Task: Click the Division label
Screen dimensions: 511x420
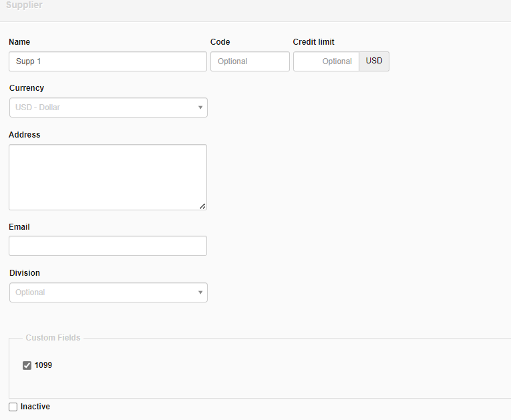Action: [x=25, y=273]
